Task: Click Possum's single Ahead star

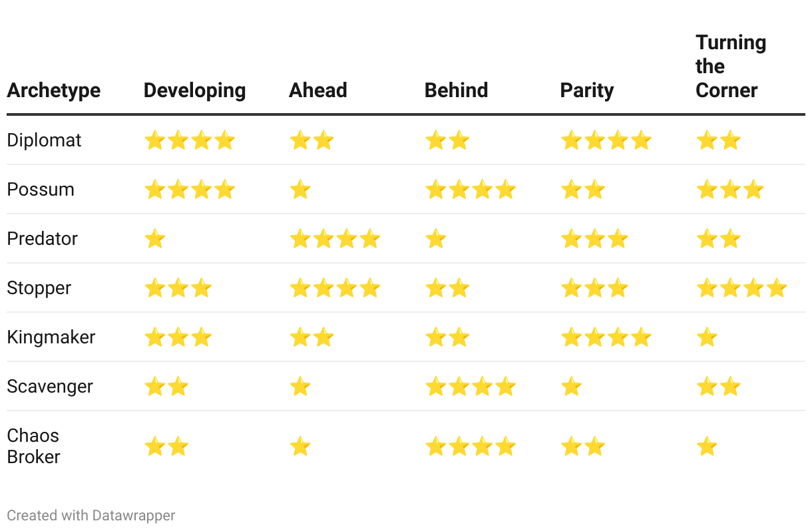Action: [x=300, y=190]
